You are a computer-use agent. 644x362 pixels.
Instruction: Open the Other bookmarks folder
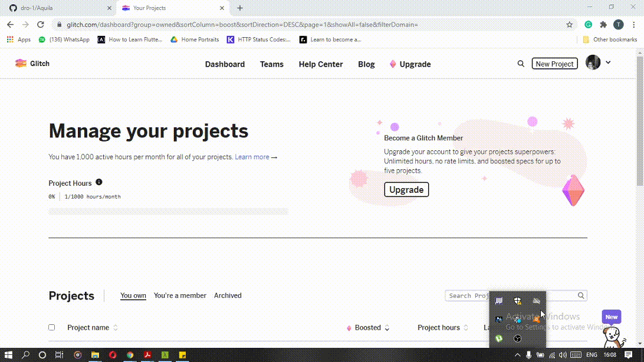(x=610, y=40)
